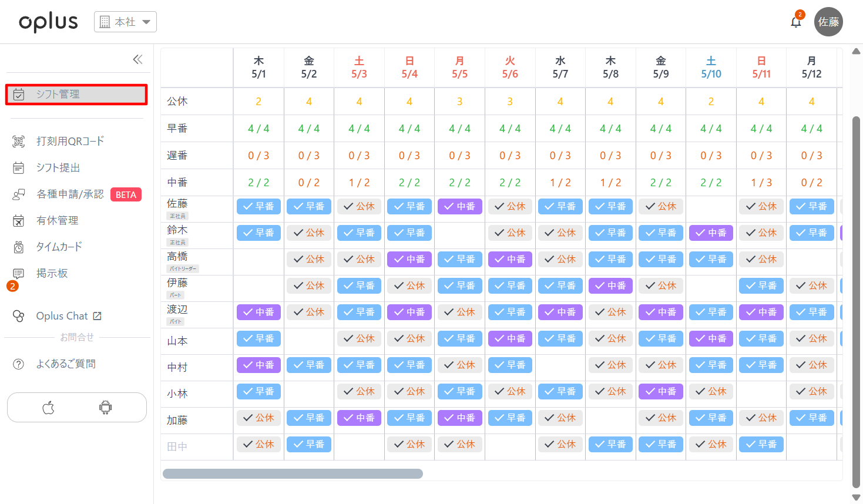Click the よくあるご質問 help icon
This screenshot has height=504, width=863.
pos(19,364)
